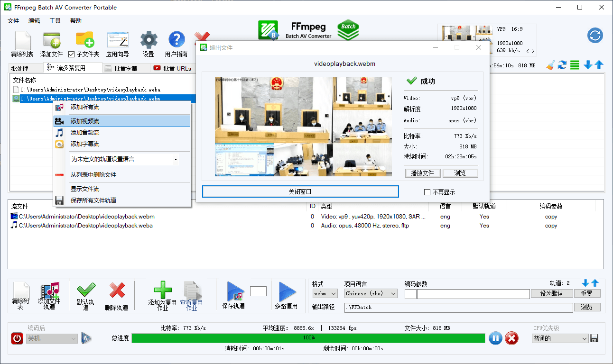Click the red cancel encoding circle icon
Image resolution: width=613 pixels, height=364 pixels.
tap(511, 338)
